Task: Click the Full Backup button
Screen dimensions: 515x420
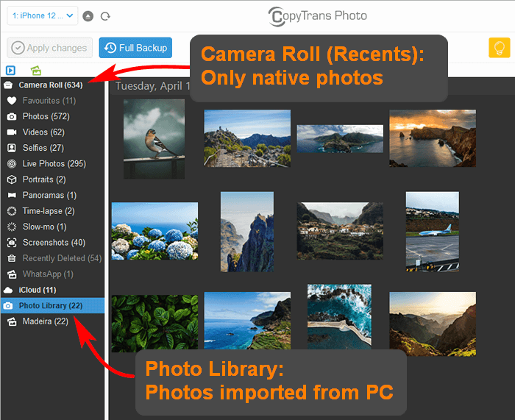Action: [x=135, y=48]
